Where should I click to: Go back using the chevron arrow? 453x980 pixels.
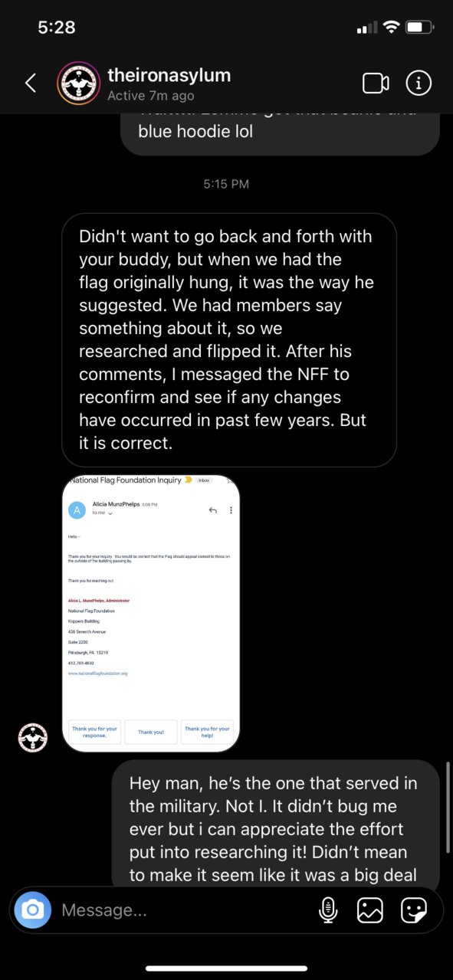pyautogui.click(x=31, y=83)
